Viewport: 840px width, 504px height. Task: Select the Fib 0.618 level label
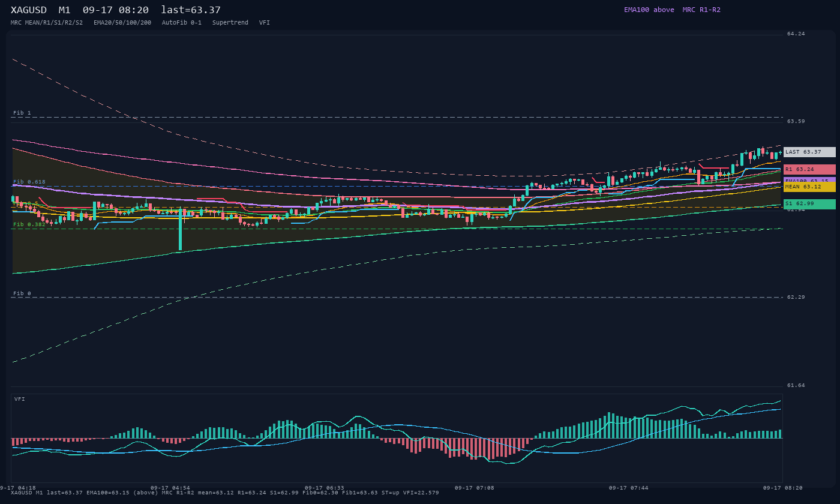[29, 182]
